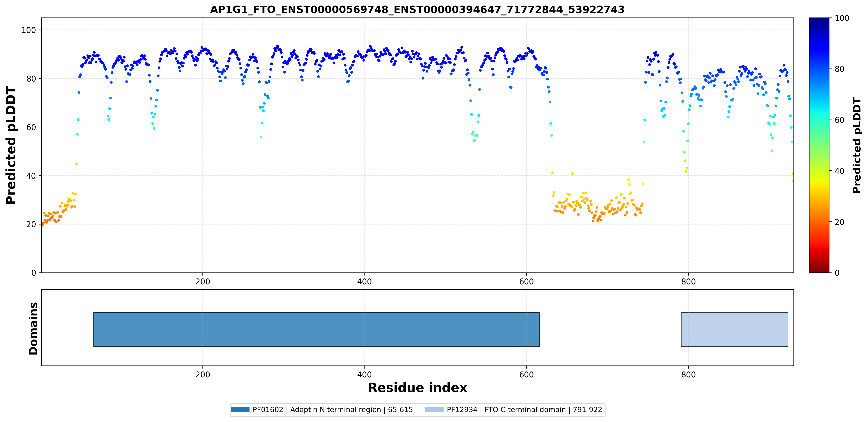
Task: Select the dark blue Adaptin N terminal domain bar
Action: click(316, 329)
